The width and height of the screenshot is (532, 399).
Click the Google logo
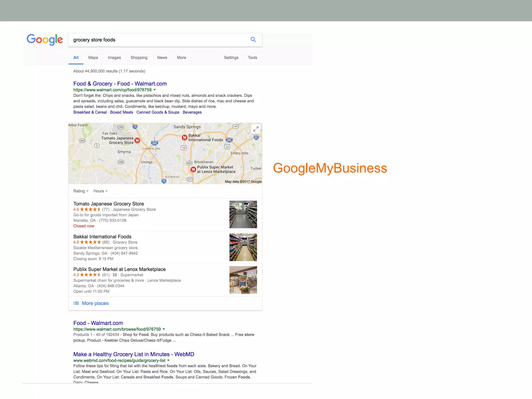pyautogui.click(x=45, y=39)
